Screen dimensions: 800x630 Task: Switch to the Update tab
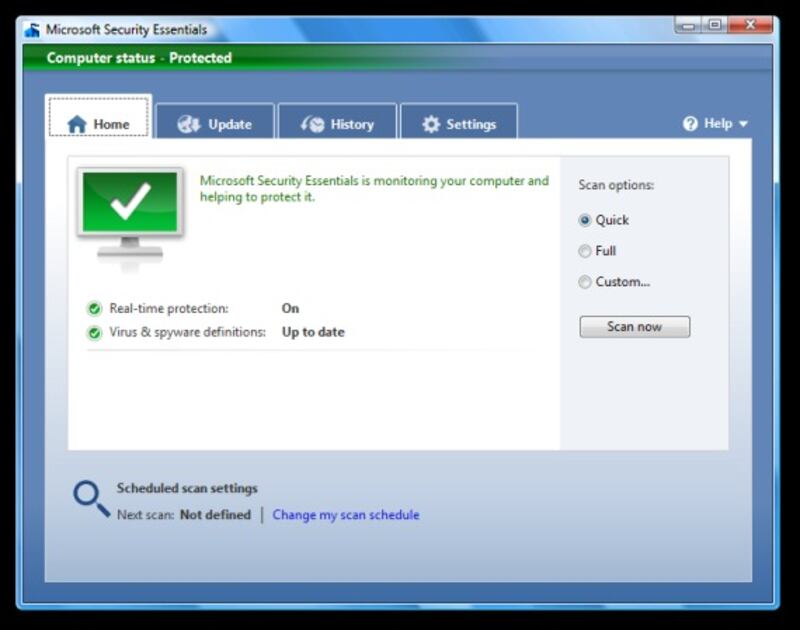[215, 124]
